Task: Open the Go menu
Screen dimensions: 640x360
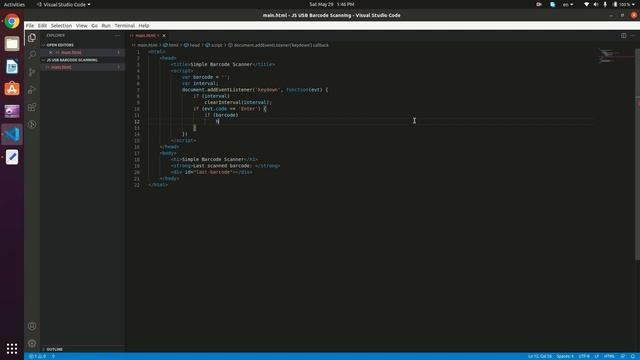Action: (94, 25)
